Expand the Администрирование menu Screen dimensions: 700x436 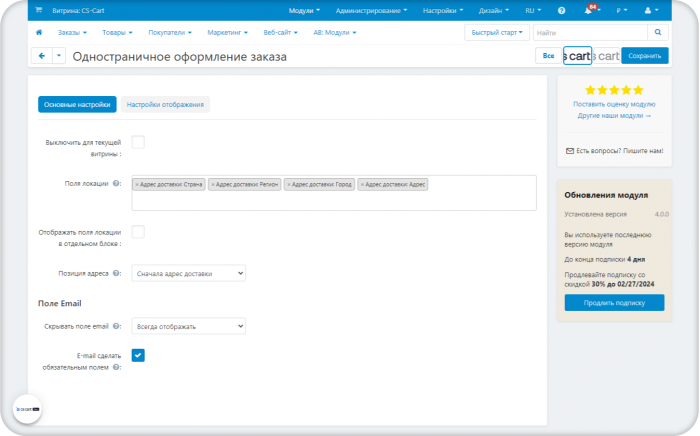click(x=371, y=10)
